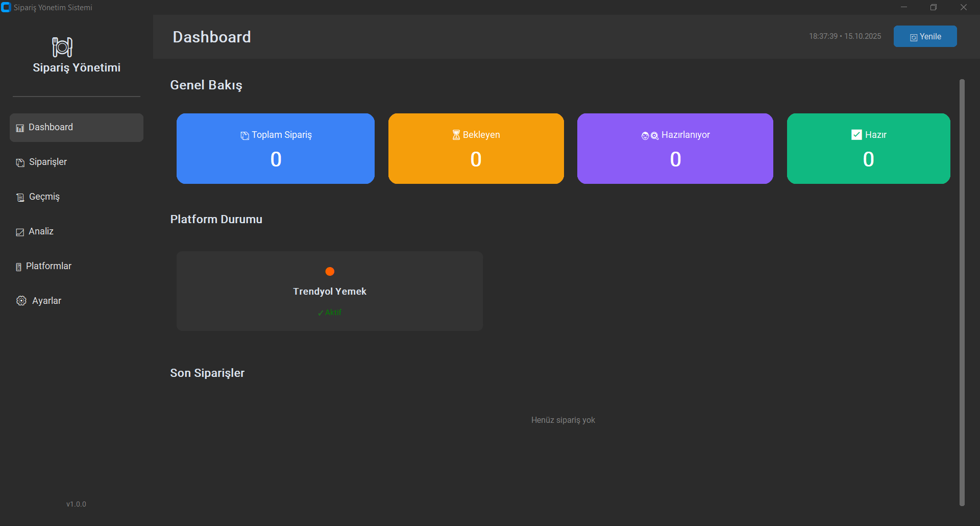Open Ayarlar settings page
The image size is (980, 526).
[x=77, y=301]
